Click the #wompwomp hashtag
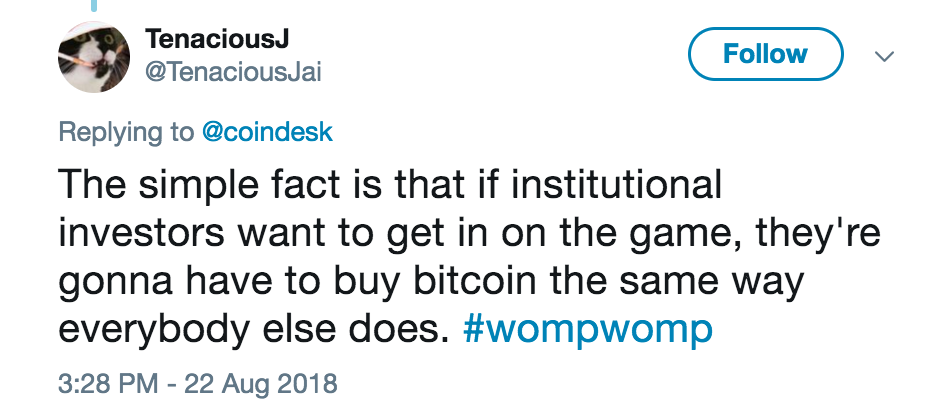 (588, 330)
